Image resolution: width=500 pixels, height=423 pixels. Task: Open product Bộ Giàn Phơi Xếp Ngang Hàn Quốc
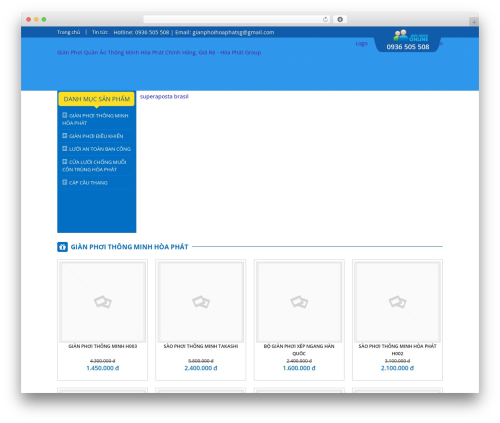(299, 350)
